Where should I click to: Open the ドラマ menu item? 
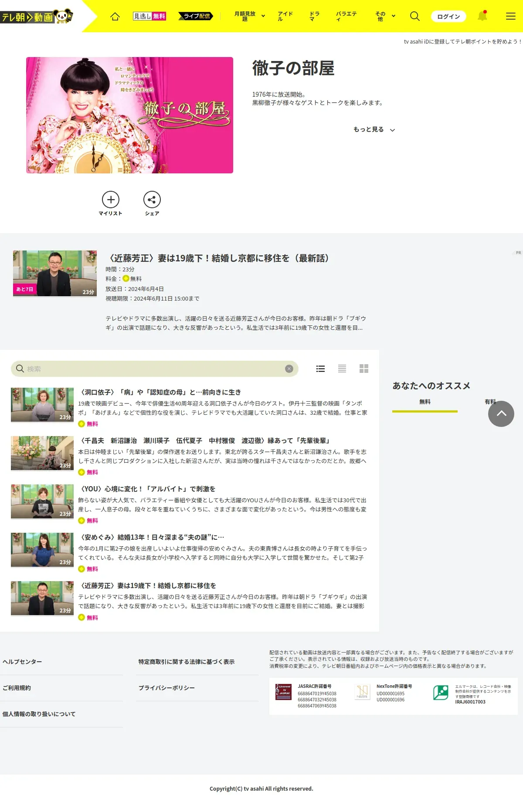[314, 16]
